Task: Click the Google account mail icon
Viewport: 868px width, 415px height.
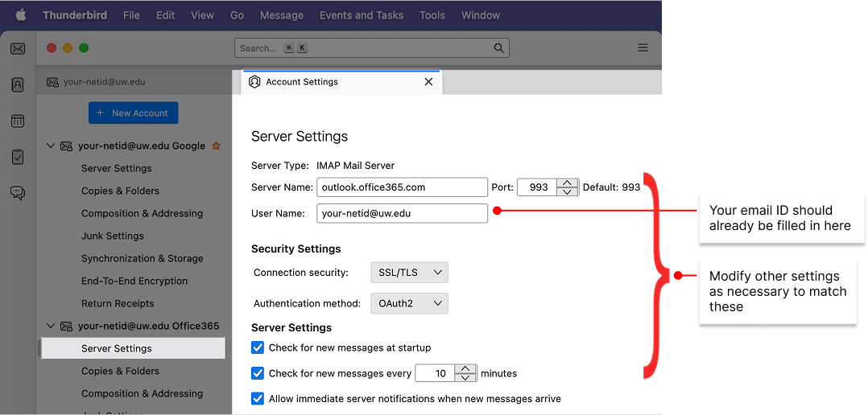Action: (x=66, y=146)
